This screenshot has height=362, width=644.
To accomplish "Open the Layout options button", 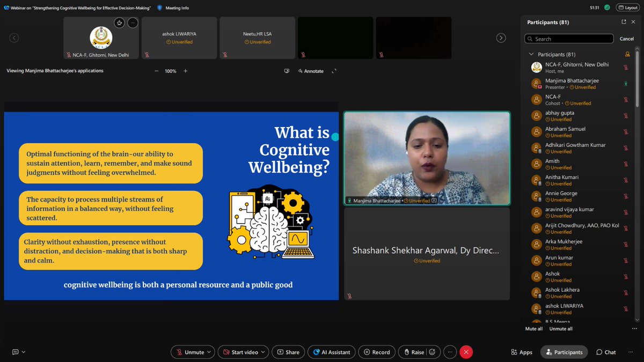I will 627,8.
